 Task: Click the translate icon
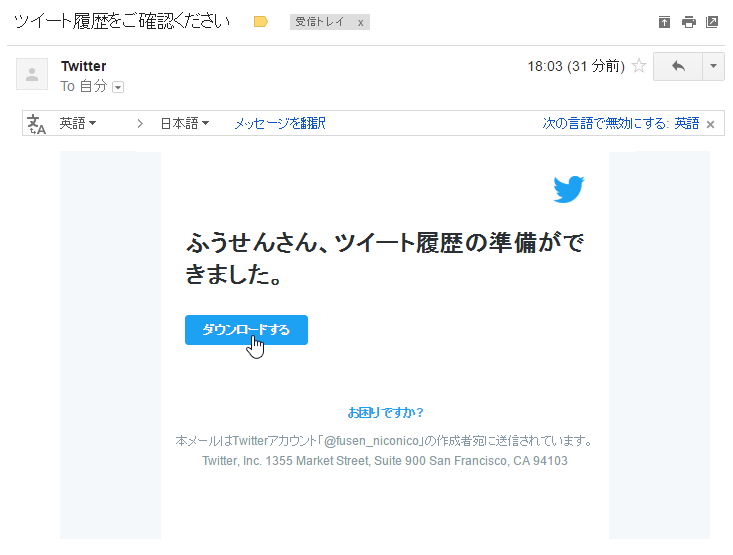click(36, 124)
